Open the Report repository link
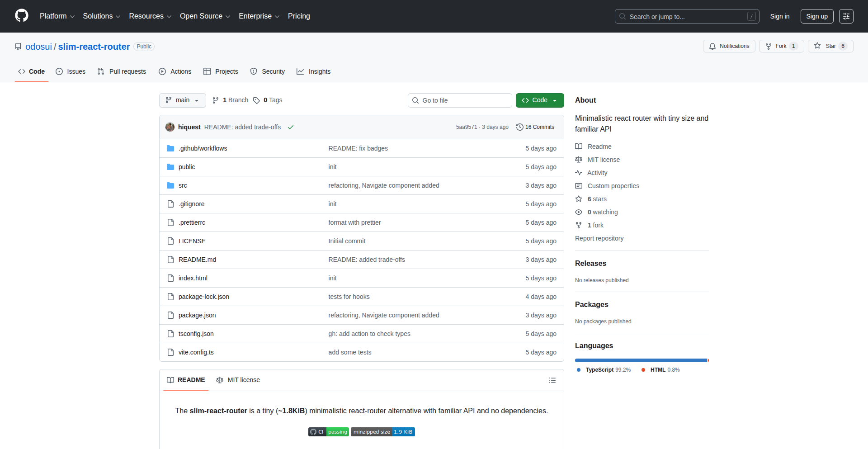Image resolution: width=868 pixels, height=449 pixels. [x=599, y=238]
